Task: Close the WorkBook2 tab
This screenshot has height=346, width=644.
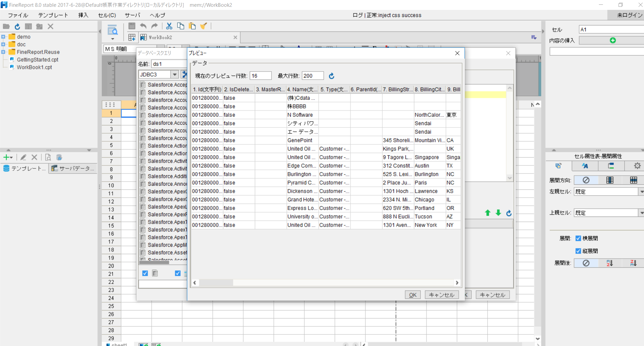Action: coord(235,37)
